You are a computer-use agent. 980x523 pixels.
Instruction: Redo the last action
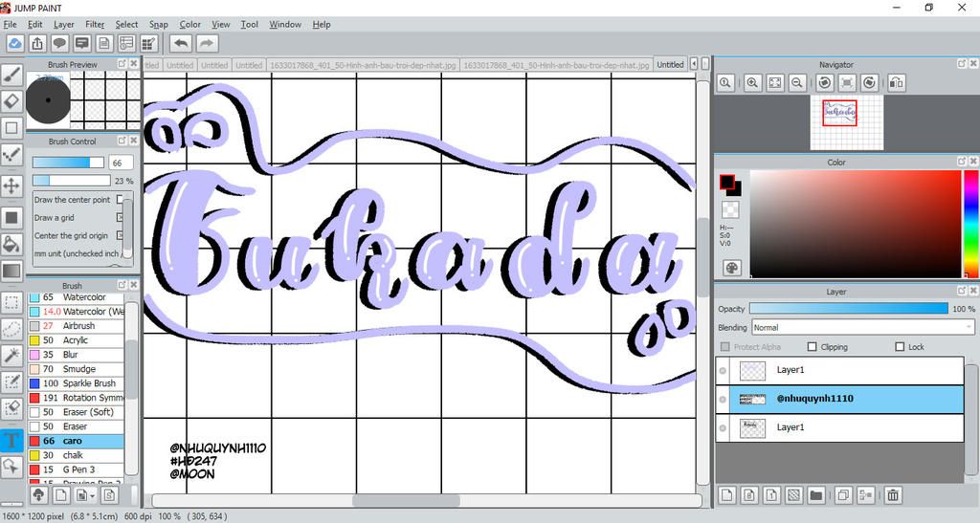[x=207, y=43]
